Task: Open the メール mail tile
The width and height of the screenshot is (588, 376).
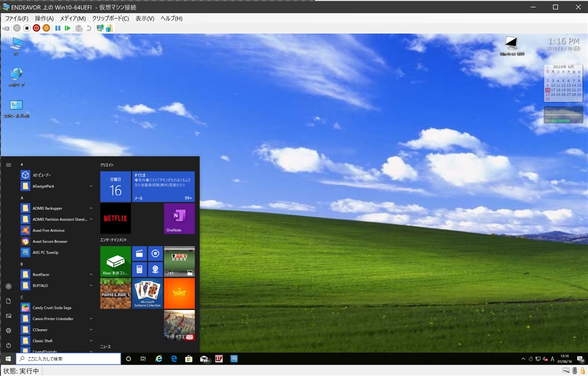Action: tap(163, 187)
